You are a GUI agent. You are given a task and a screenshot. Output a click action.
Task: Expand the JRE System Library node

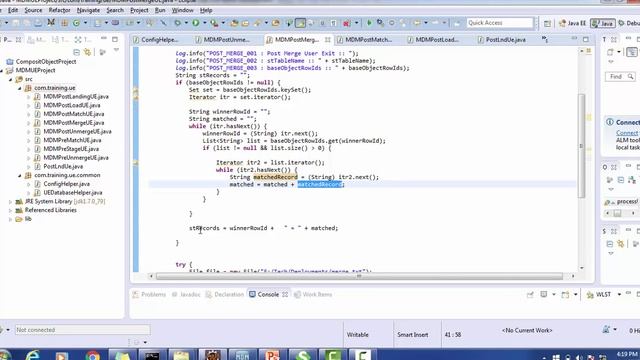coord(10,202)
